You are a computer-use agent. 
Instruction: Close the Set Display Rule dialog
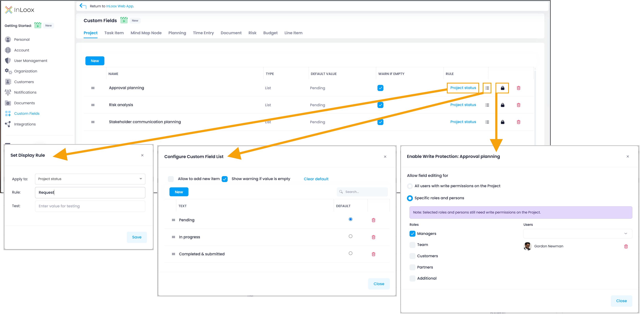142,155
